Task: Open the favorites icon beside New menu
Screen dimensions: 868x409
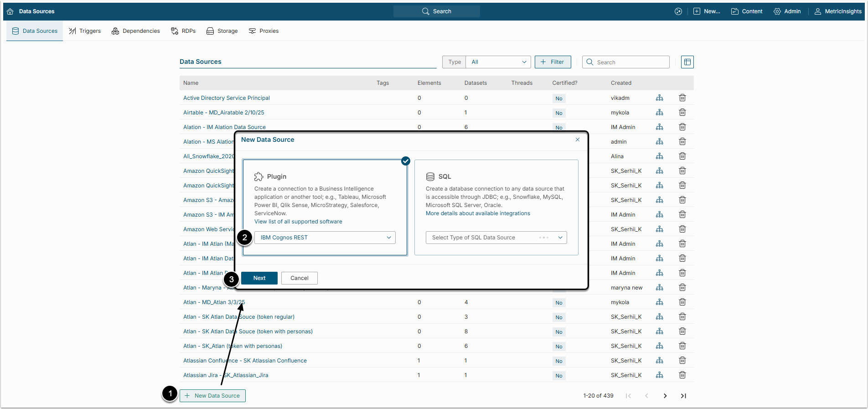Action: click(x=678, y=11)
